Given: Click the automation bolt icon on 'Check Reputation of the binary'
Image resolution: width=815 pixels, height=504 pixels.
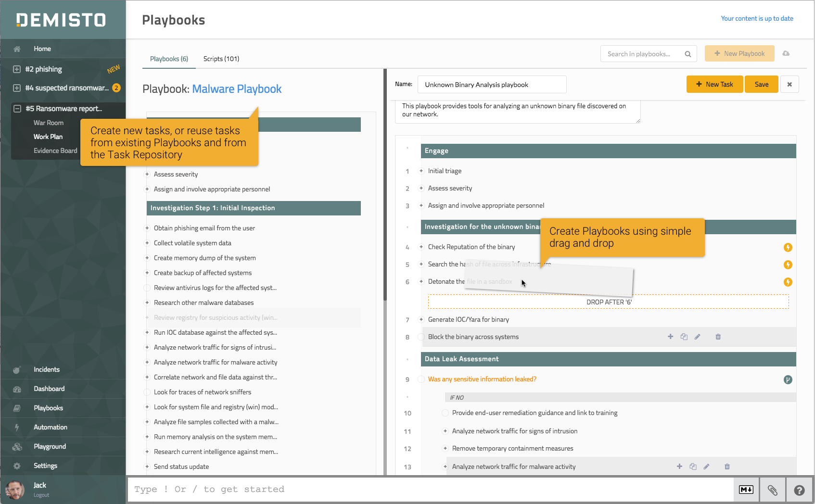Looking at the screenshot, I should coord(788,247).
